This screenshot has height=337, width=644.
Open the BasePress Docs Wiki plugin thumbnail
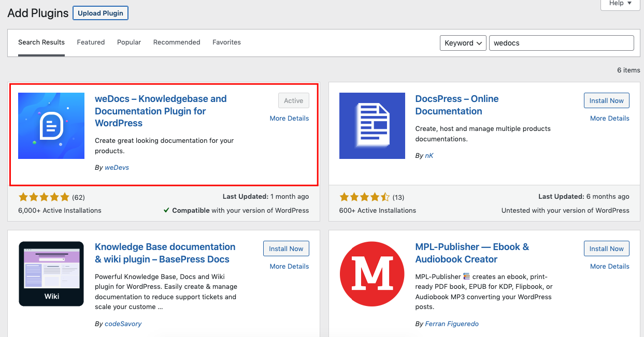tap(51, 274)
